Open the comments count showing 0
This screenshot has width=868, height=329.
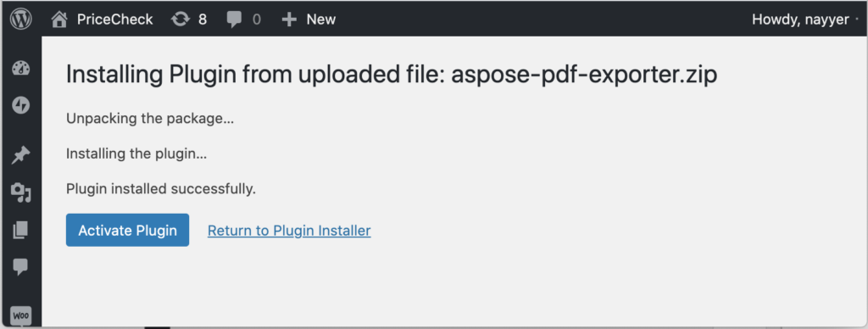[x=256, y=20]
